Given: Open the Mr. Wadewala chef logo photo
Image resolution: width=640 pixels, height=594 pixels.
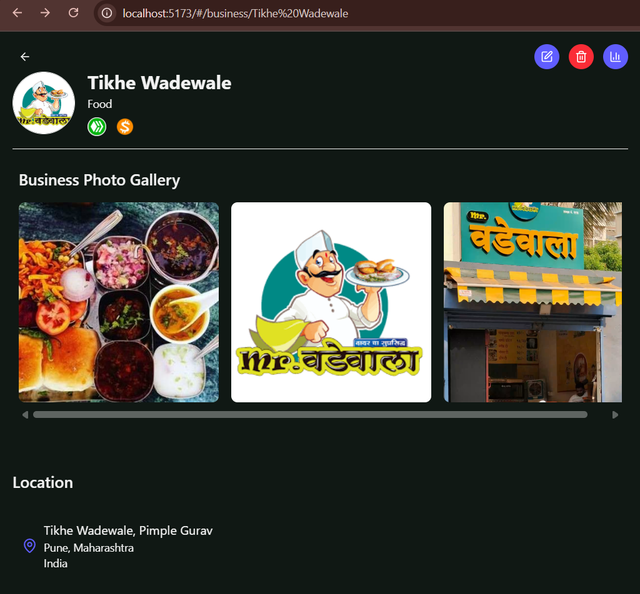Looking at the screenshot, I should pyautogui.click(x=331, y=302).
